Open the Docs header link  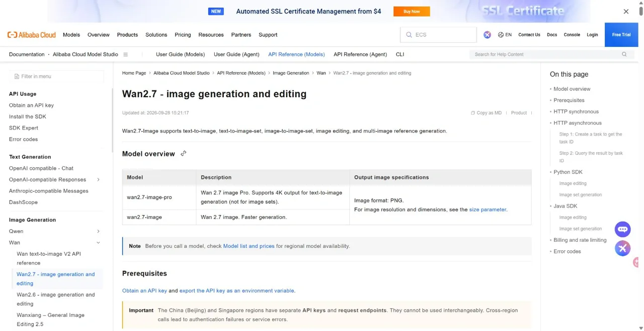tap(552, 35)
